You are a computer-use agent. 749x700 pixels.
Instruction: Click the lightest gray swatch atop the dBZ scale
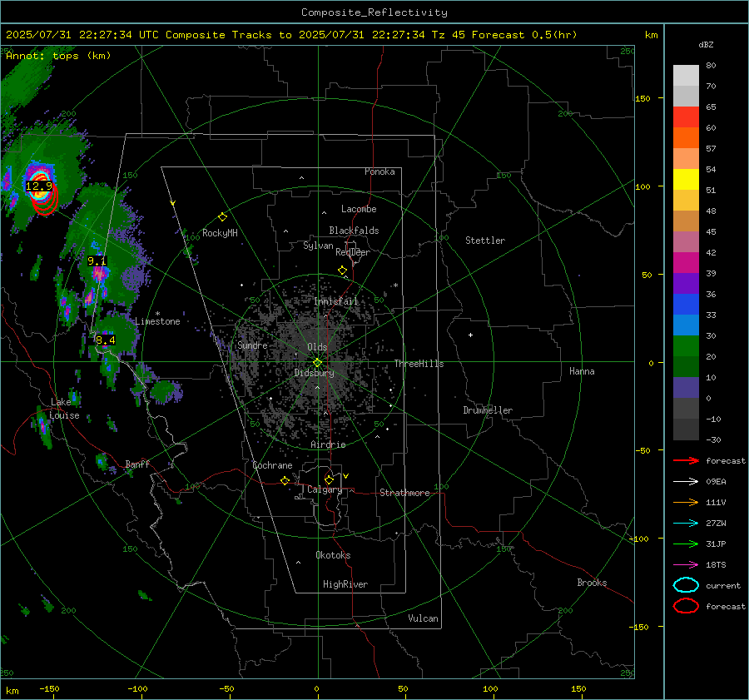click(686, 76)
